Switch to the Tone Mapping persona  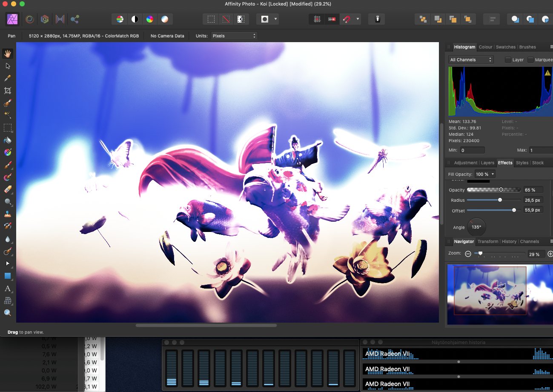click(x=60, y=19)
